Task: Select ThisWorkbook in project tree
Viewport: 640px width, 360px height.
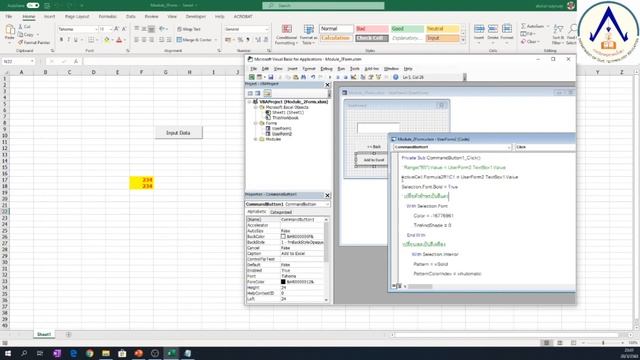Action: pyautogui.click(x=285, y=118)
